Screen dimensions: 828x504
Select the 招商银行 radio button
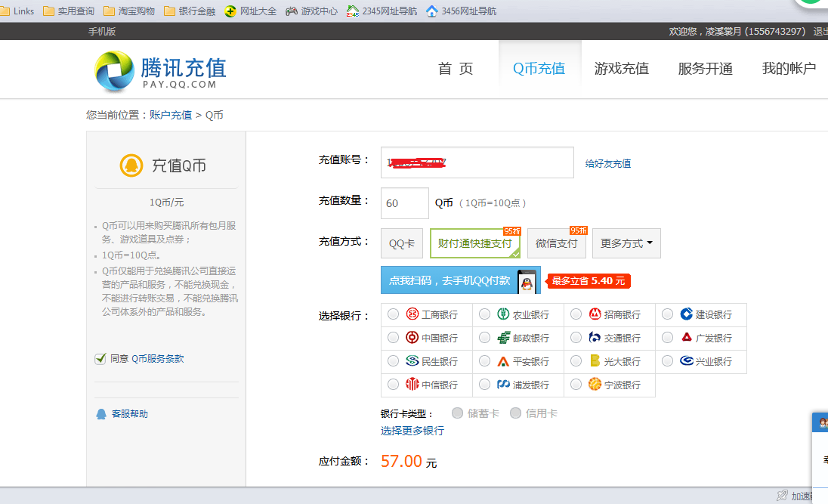point(576,314)
